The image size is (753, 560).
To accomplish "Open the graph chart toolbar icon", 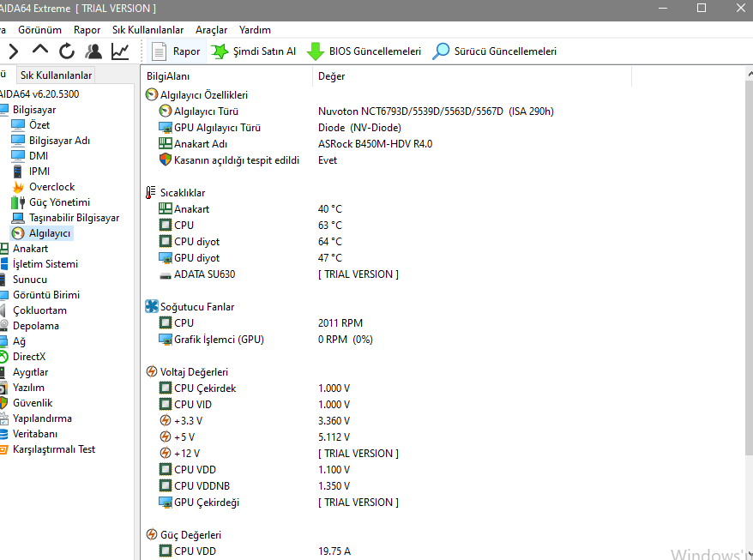I will point(119,51).
